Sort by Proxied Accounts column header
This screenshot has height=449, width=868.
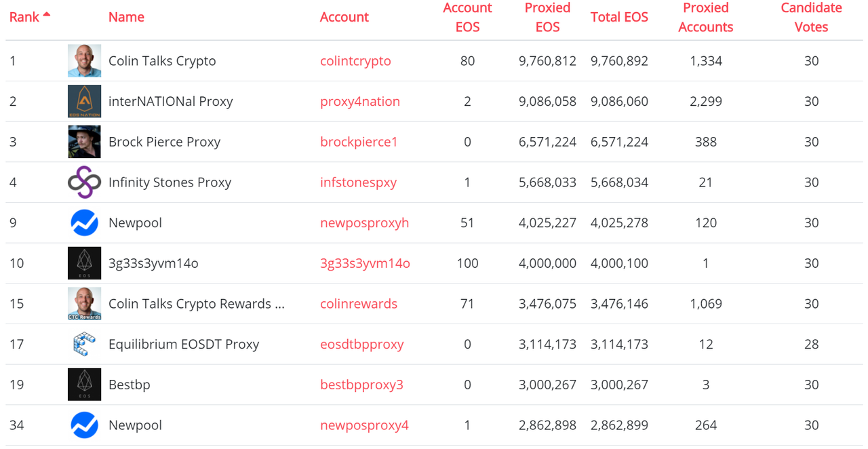pos(705,18)
